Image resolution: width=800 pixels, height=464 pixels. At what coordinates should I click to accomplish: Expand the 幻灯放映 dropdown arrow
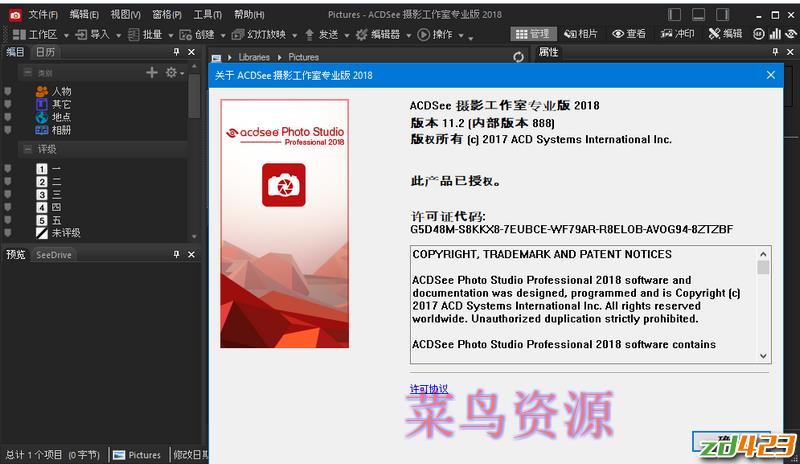pyautogui.click(x=295, y=35)
